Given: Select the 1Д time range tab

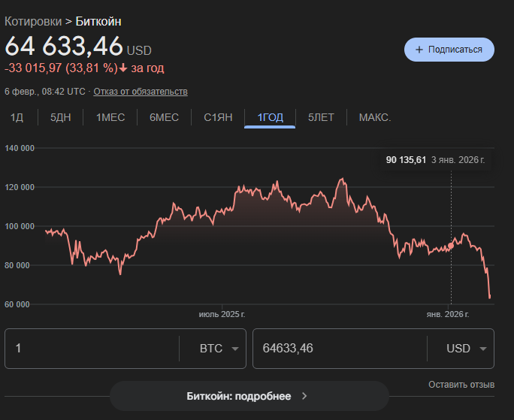Looking at the screenshot, I should pyautogui.click(x=17, y=117).
